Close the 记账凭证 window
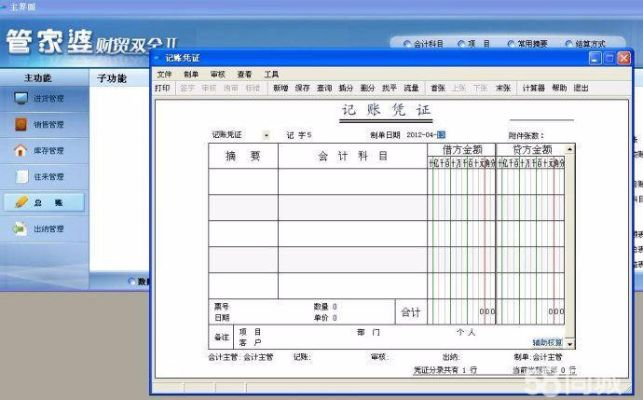 tap(624, 58)
